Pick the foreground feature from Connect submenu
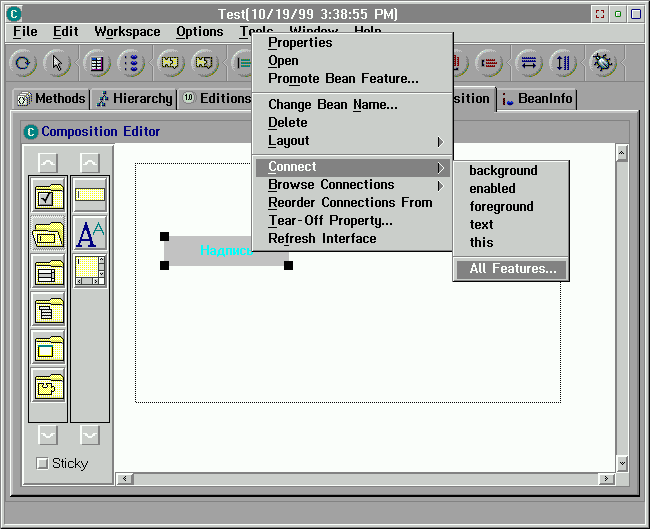 501,207
